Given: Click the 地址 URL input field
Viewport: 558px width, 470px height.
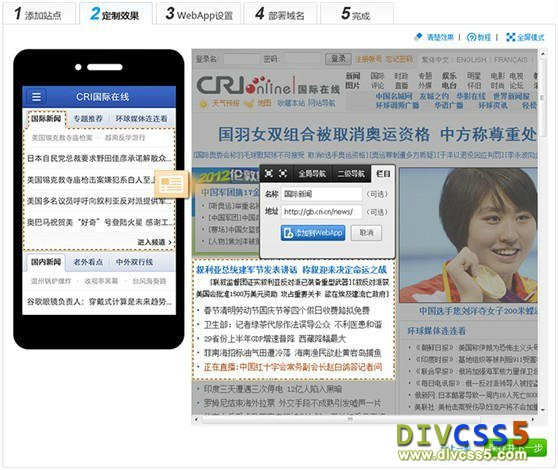Looking at the screenshot, I should click(322, 212).
